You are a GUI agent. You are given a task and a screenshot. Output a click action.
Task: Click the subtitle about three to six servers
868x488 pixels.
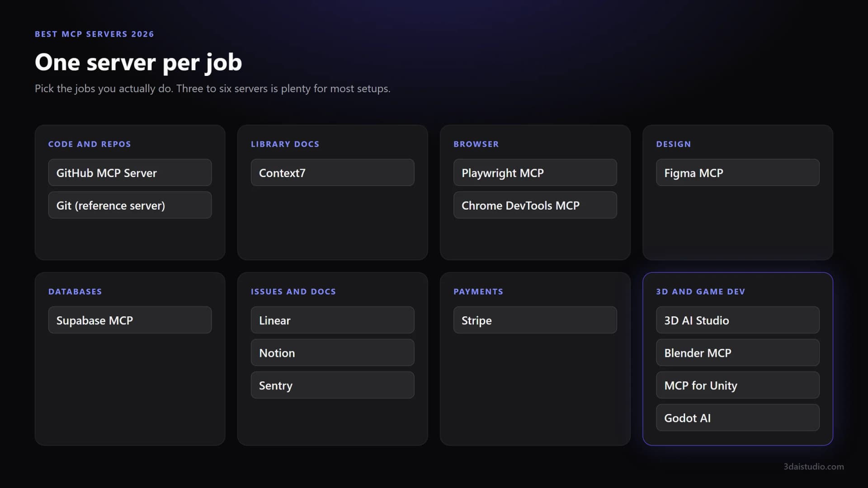tap(212, 89)
